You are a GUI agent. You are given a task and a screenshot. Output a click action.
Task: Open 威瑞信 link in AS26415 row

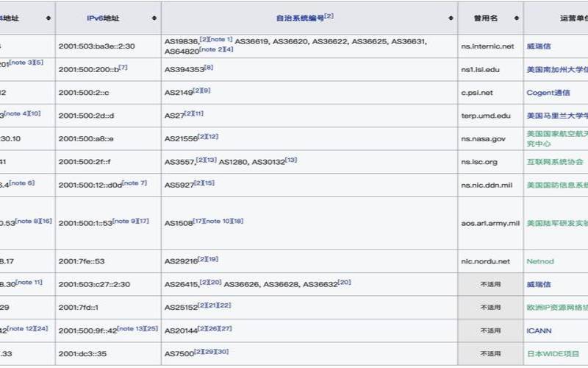pyautogui.click(x=539, y=284)
